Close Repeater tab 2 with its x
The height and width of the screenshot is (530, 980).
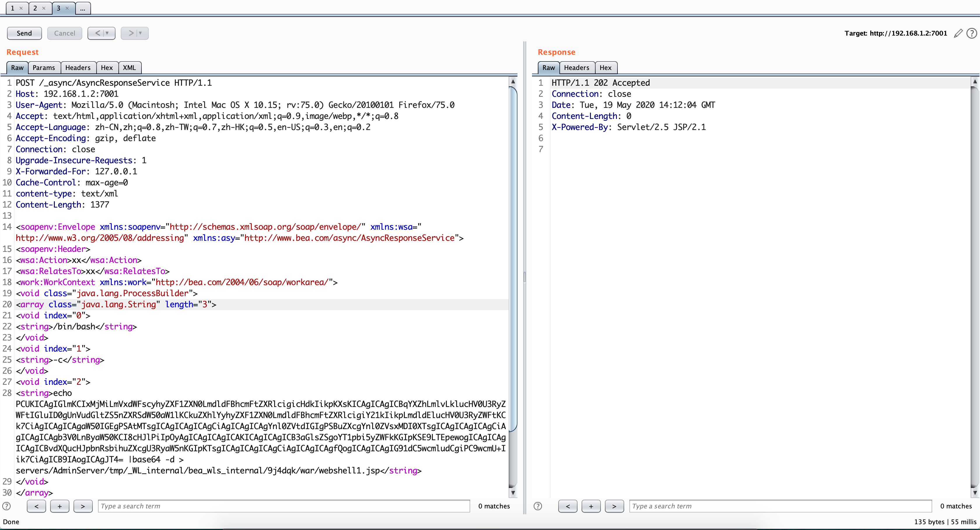click(44, 8)
